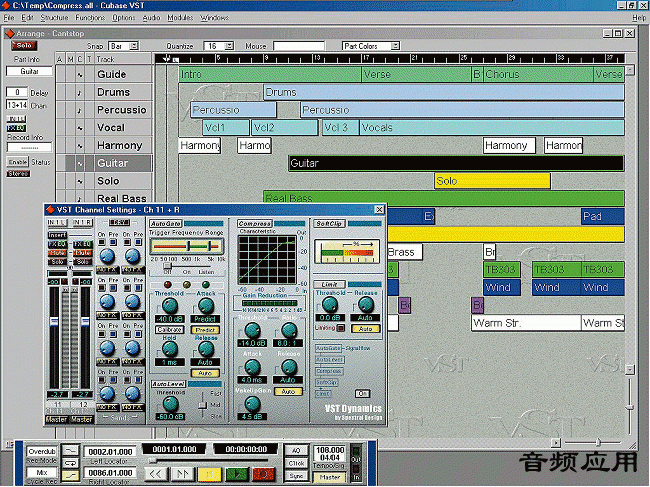Image resolution: width=650 pixels, height=487 pixels.
Task: Click the Guitar name field in Part Info
Action: click(29, 72)
